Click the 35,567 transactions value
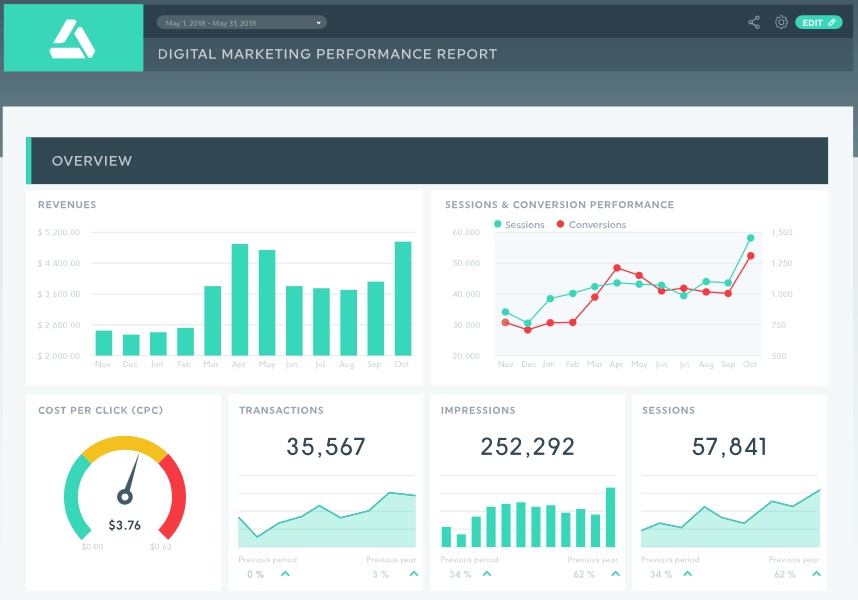This screenshot has height=600, width=858. [x=326, y=447]
